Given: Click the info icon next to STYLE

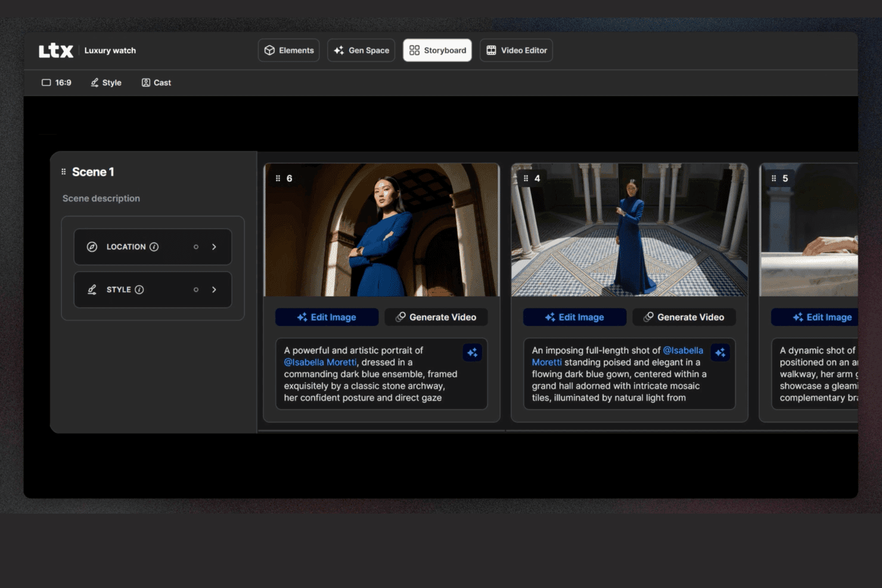Looking at the screenshot, I should point(139,290).
